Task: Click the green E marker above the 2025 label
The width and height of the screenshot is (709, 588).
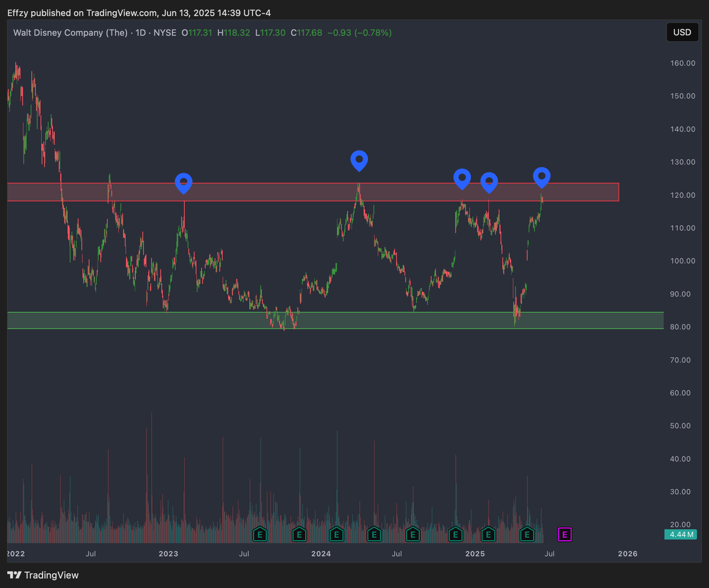Action: pyautogui.click(x=488, y=535)
